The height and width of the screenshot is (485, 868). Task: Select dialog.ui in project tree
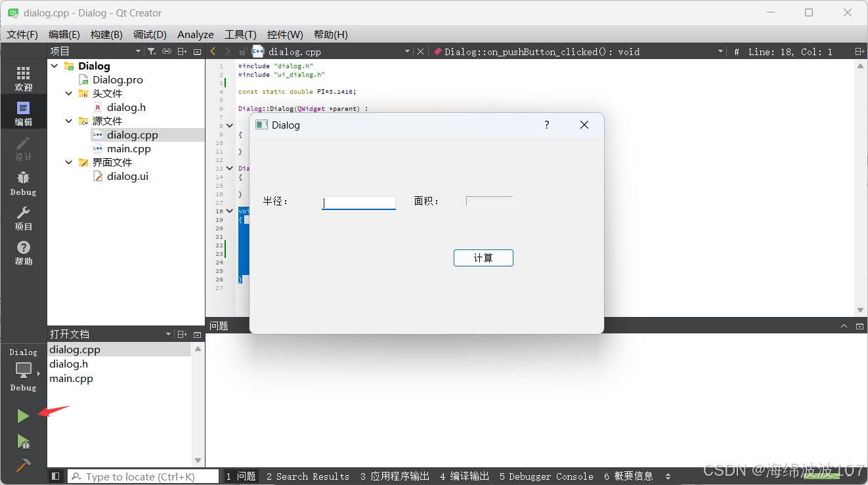coord(127,176)
